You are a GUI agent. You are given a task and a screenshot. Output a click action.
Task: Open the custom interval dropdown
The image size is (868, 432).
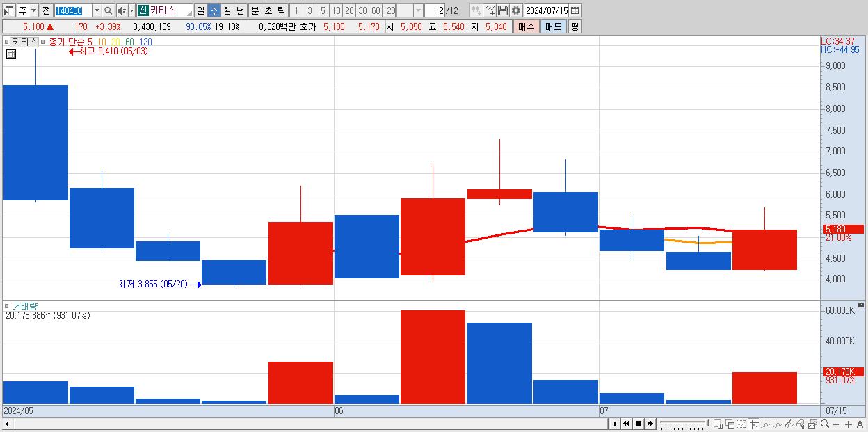click(x=418, y=10)
